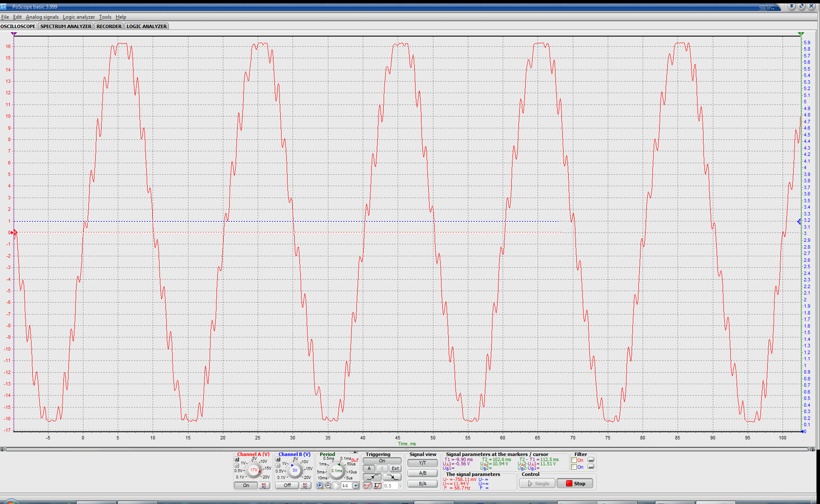This screenshot has height=504, width=820.
Task: Switch to SPECTRUM ANALYZER tab
Action: [x=65, y=26]
